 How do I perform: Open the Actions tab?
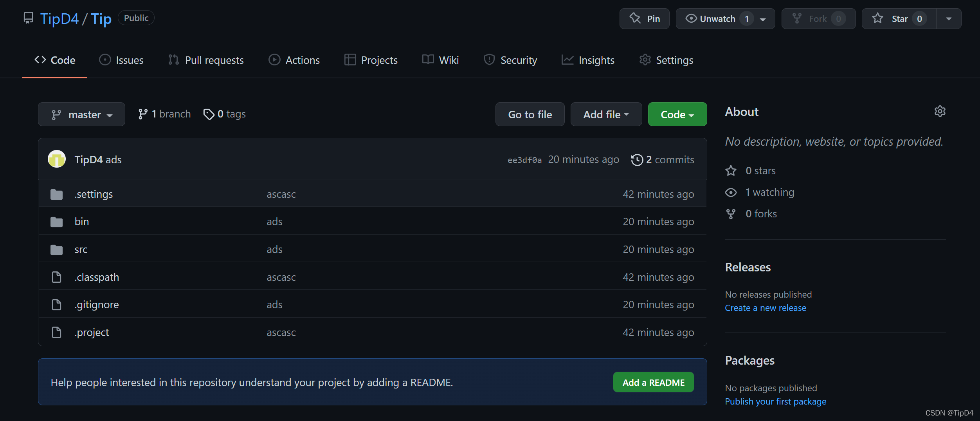click(x=294, y=60)
